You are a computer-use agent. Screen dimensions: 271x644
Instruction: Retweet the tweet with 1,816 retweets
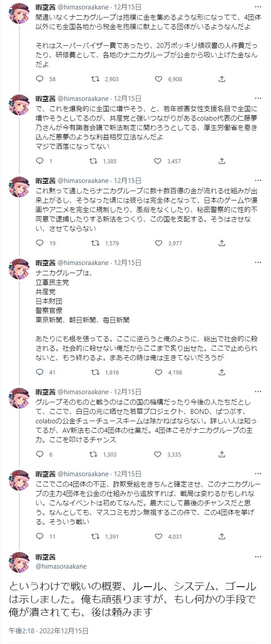tap(95, 372)
